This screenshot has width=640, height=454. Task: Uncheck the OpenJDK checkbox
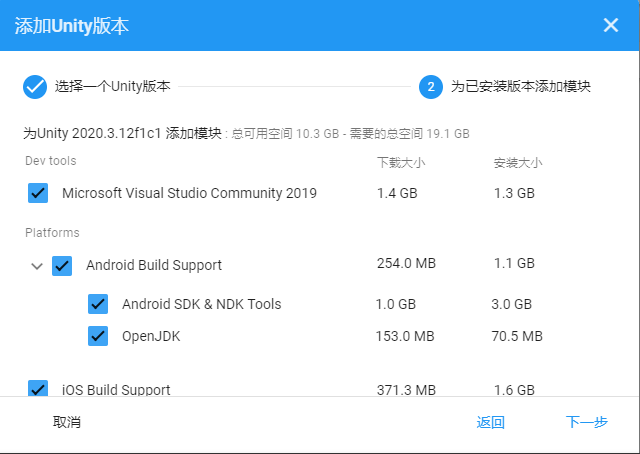(x=98, y=336)
